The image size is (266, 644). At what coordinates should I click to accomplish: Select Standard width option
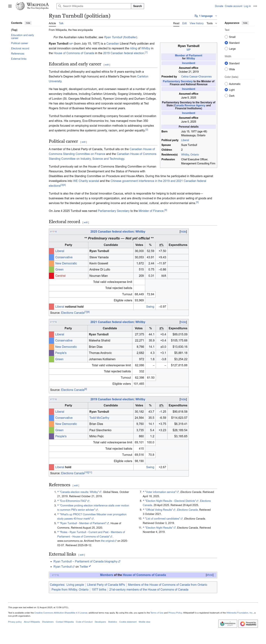pyautogui.click(x=226, y=63)
